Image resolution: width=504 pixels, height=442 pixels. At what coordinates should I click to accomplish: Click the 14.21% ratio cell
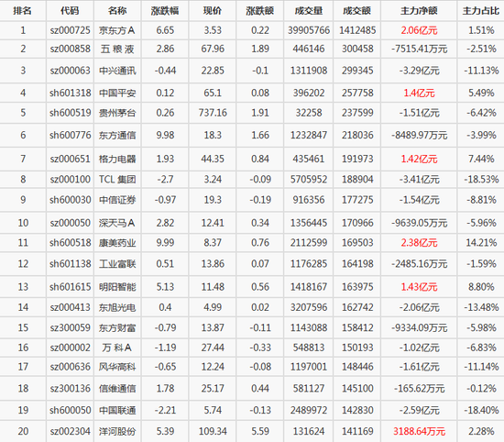tap(481, 243)
